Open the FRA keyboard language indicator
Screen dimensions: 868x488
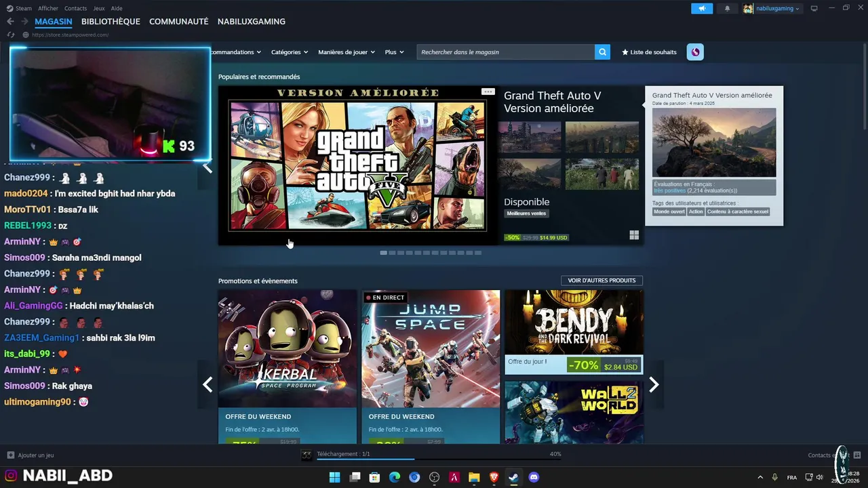[792, 477]
